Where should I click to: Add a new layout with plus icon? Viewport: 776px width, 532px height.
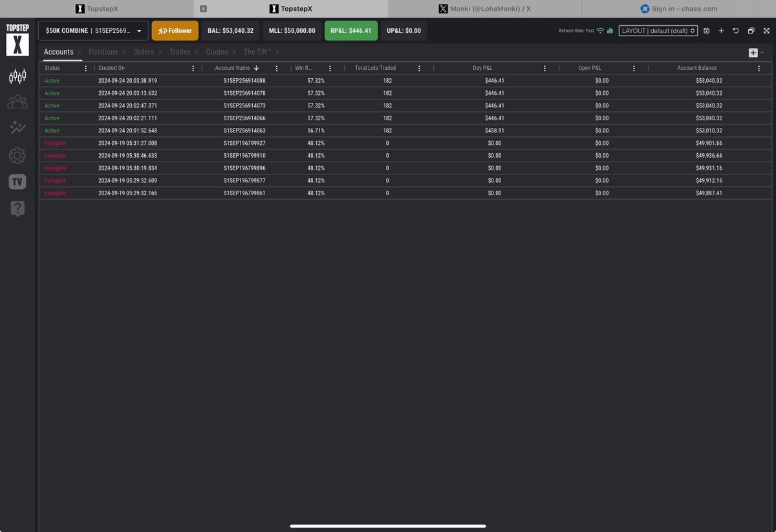pos(721,30)
